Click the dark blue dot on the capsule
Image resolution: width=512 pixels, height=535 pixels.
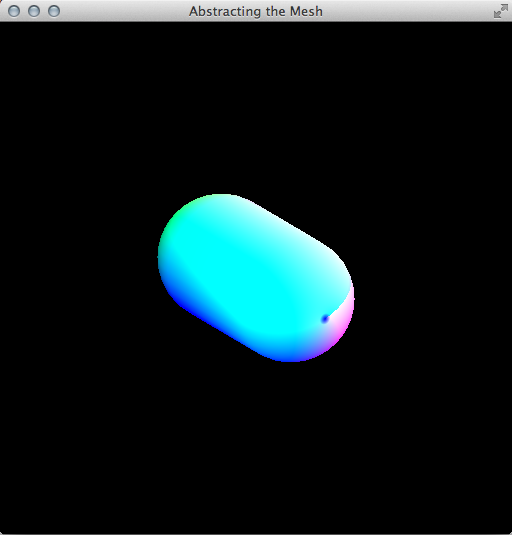pyautogui.click(x=325, y=319)
